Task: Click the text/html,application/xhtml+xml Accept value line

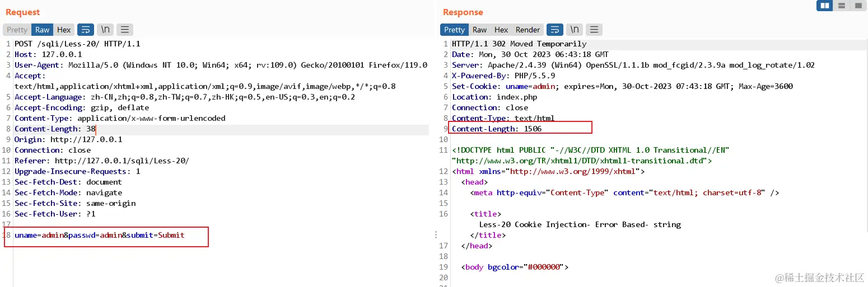Action: click(205, 86)
